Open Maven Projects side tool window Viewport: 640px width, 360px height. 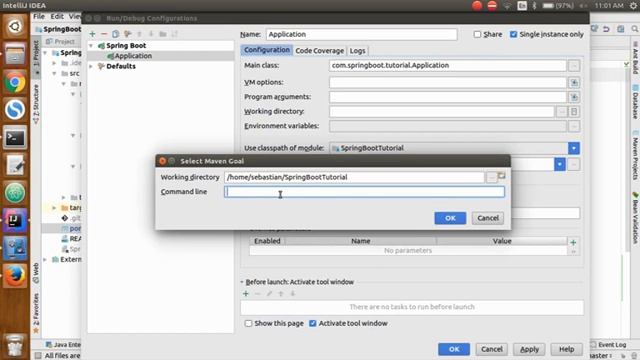635,157
